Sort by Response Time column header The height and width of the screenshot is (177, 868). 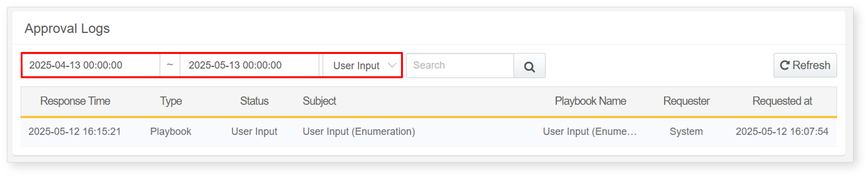[75, 101]
